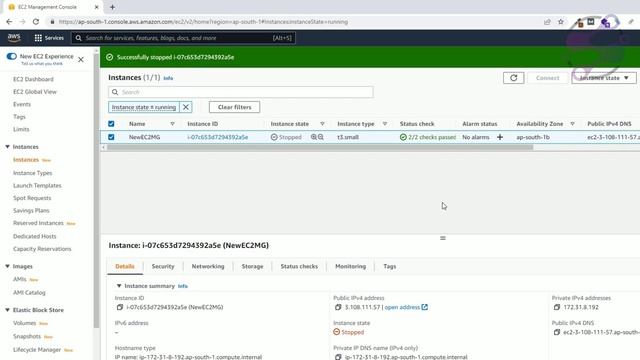Focus the instances Search field
Screen dimensions: 640x360
[x=241, y=92]
